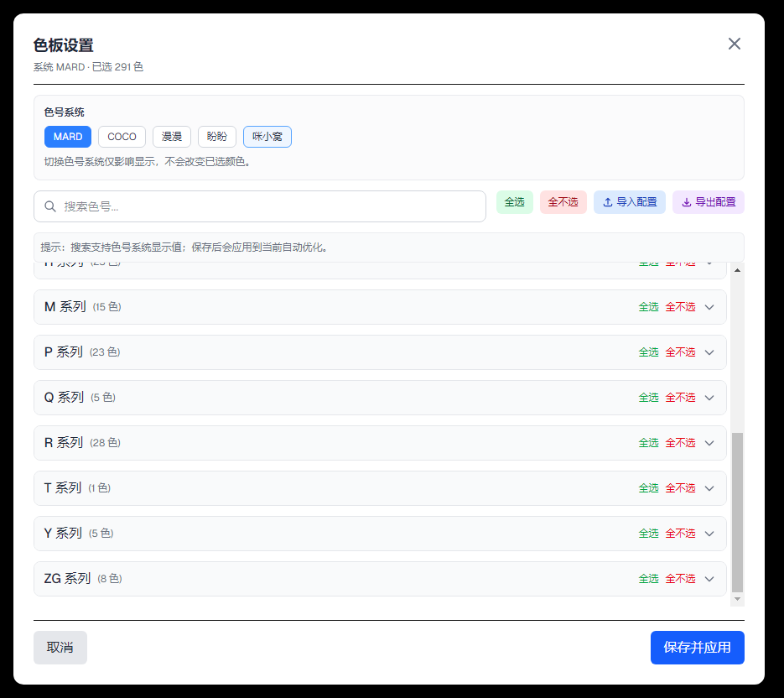The height and width of the screenshot is (698, 784).
Task: Expand the ZG 系列 chevron arrow
Action: 709,579
